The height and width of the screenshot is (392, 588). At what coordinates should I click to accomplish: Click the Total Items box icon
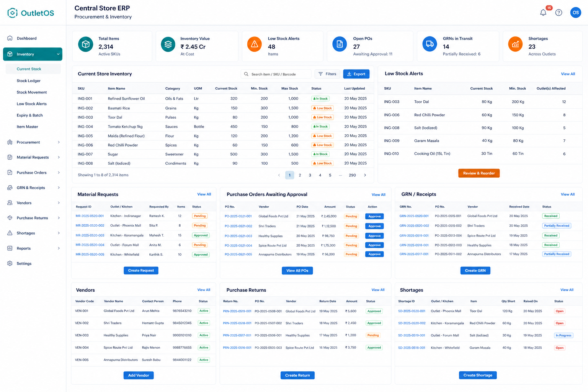pyautogui.click(x=86, y=44)
